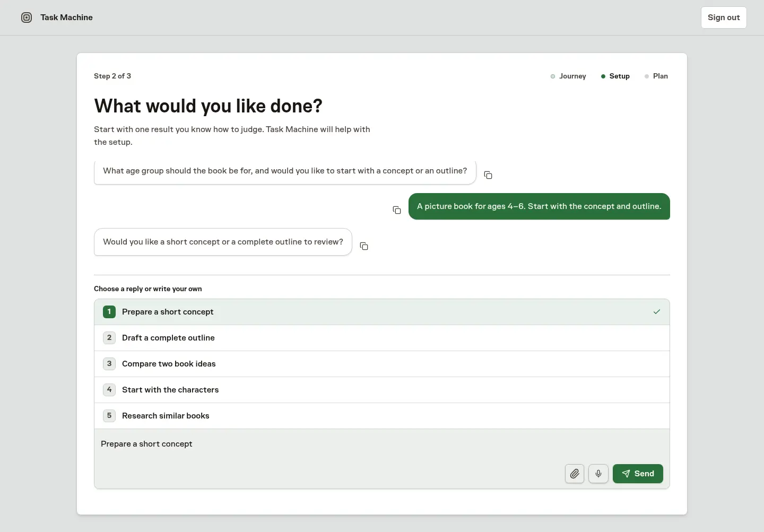The height and width of the screenshot is (532, 764).
Task: Click the green picture book message bubble
Action: pos(539,206)
